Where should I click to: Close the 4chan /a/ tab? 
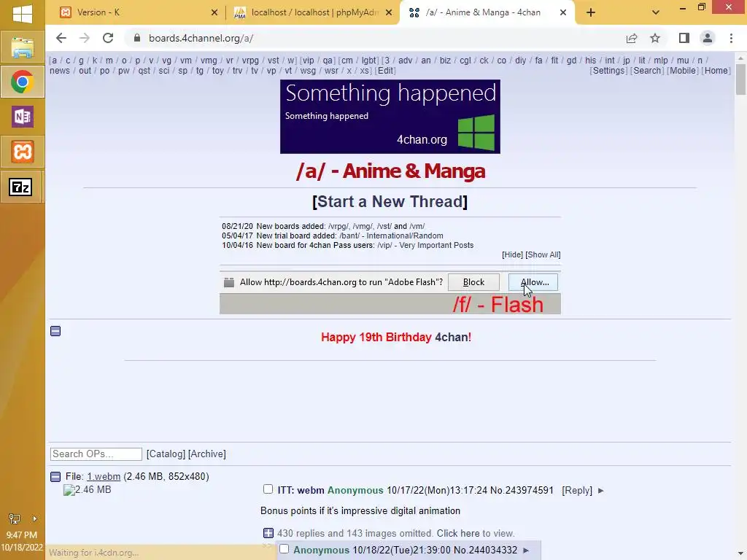(563, 12)
